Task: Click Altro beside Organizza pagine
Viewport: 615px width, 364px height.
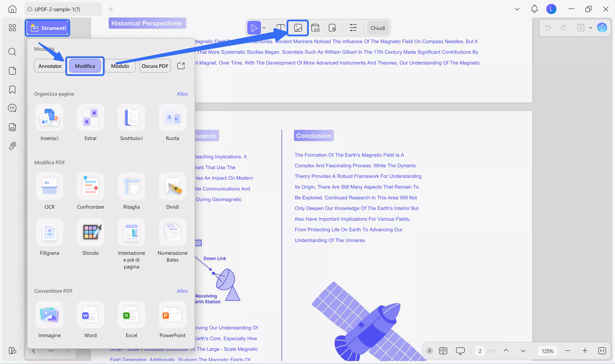Action: 182,94
